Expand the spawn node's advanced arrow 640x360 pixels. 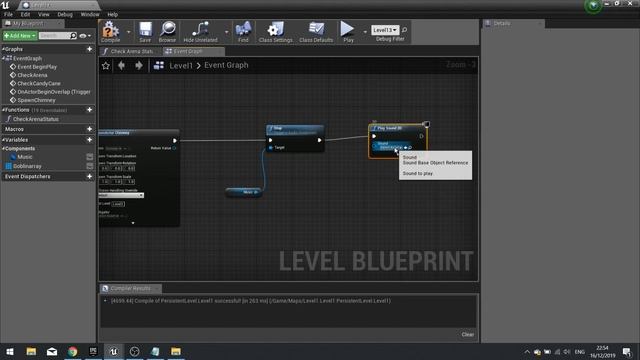(x=133, y=223)
